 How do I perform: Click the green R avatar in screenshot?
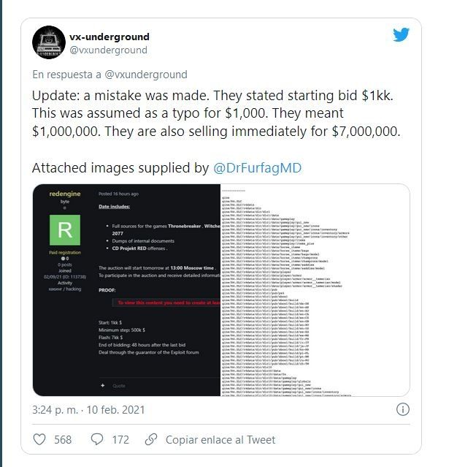pos(65,230)
